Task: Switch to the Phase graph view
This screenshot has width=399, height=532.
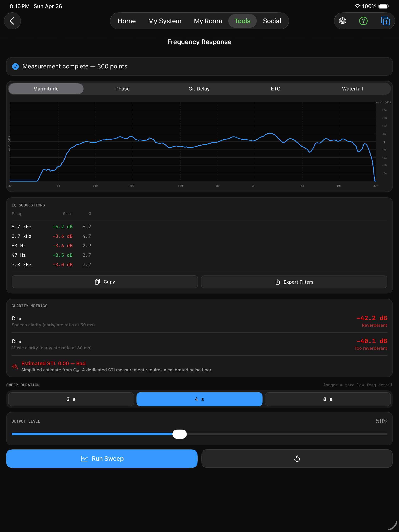Action: point(122,89)
